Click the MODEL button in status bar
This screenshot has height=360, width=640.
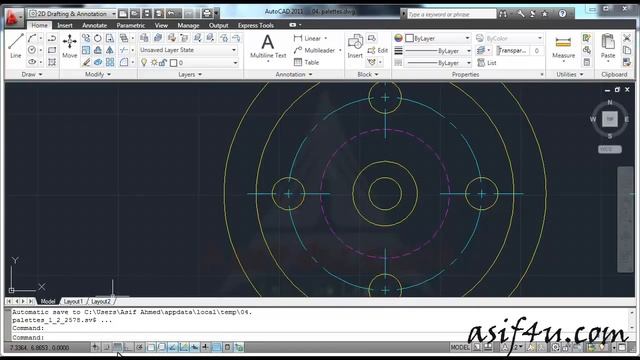click(460, 347)
